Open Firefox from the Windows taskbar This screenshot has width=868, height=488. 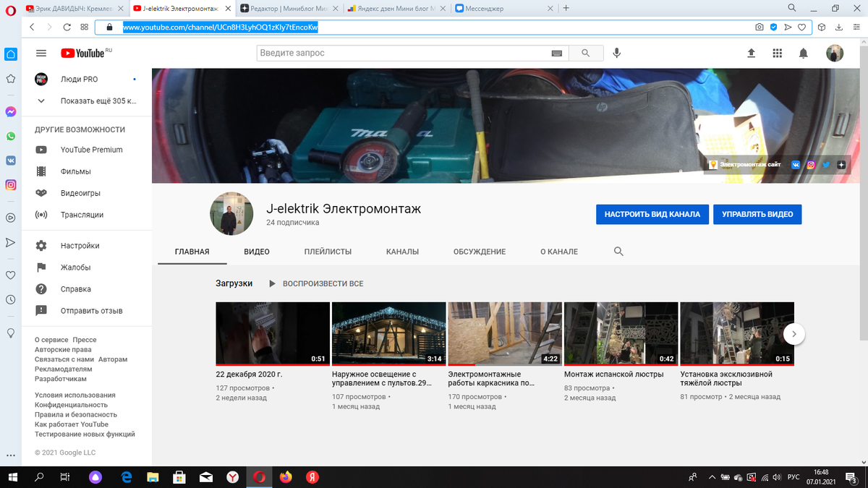[285, 477]
